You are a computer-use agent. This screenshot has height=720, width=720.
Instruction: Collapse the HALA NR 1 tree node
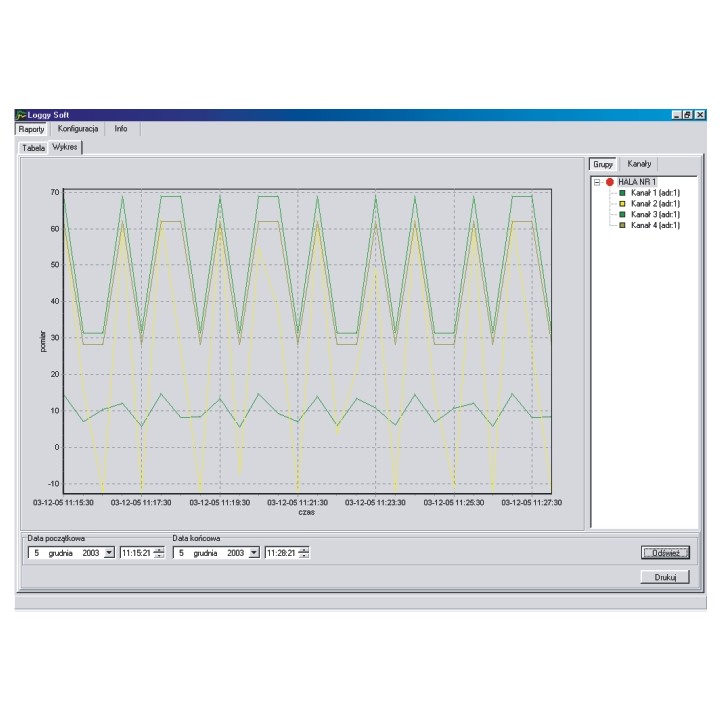(x=597, y=182)
